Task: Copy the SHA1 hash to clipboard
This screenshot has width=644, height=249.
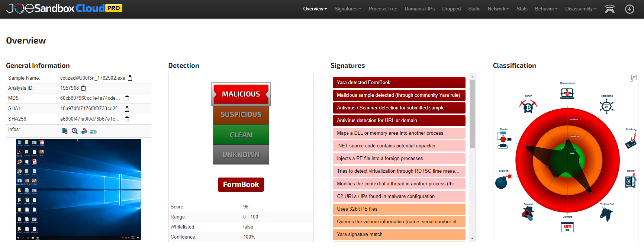Action: (x=127, y=109)
